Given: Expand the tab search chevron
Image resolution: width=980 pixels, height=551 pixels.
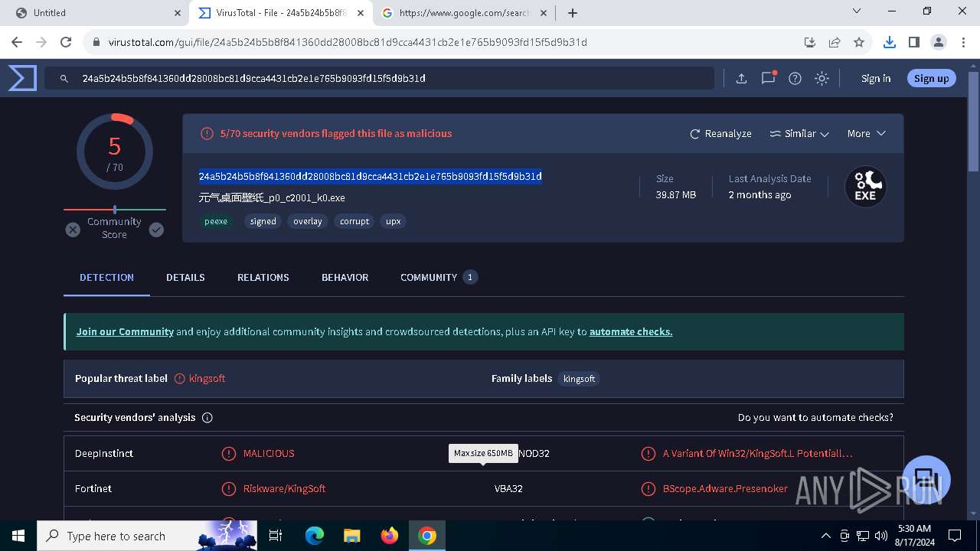Looking at the screenshot, I should [x=857, y=11].
